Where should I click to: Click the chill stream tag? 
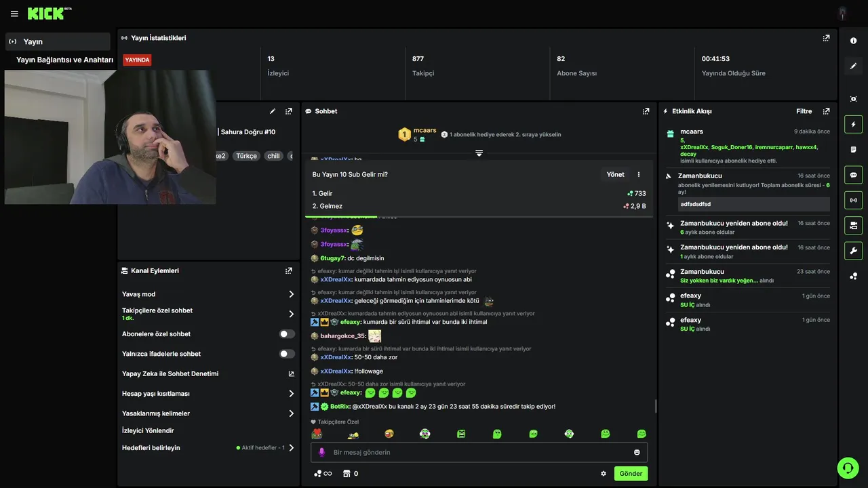point(273,156)
